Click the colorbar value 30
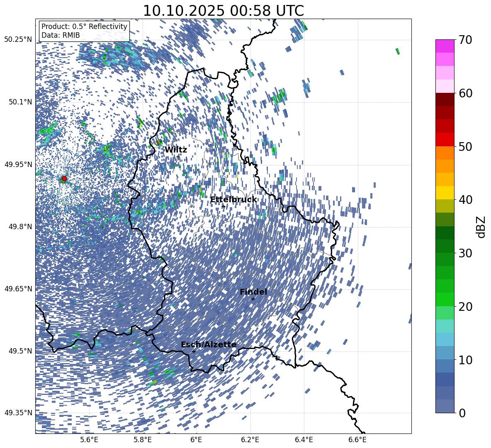Viewport: 491px width, 448px height. 465,253
